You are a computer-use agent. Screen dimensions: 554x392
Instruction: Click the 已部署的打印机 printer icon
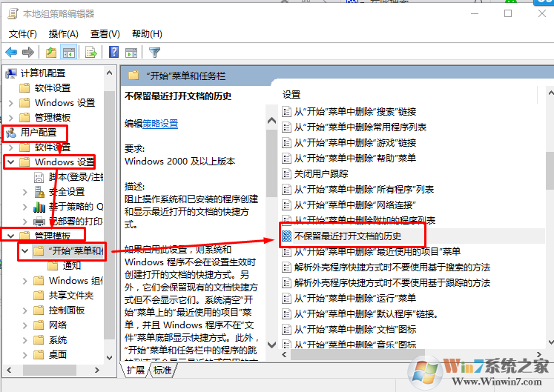click(x=39, y=222)
